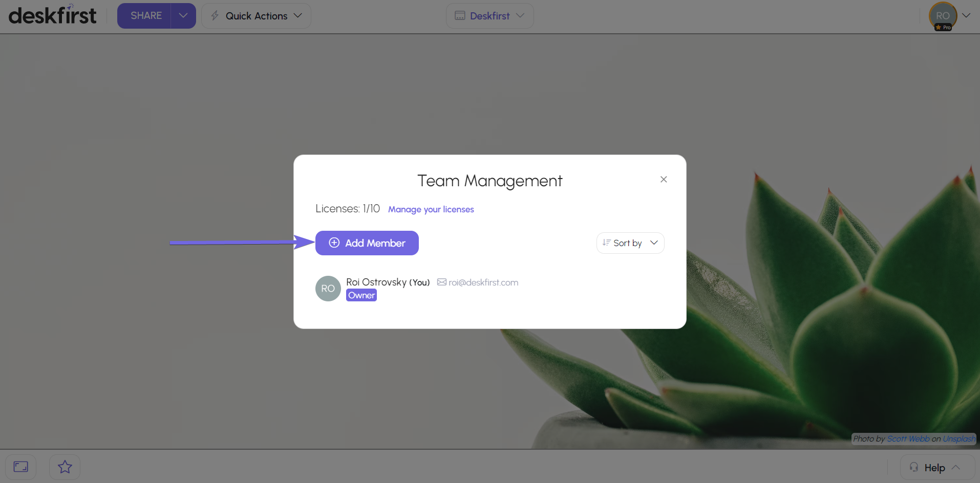Viewport: 980px width, 483px height.
Task: Go to the deskfirst logo home
Action: tap(52, 15)
